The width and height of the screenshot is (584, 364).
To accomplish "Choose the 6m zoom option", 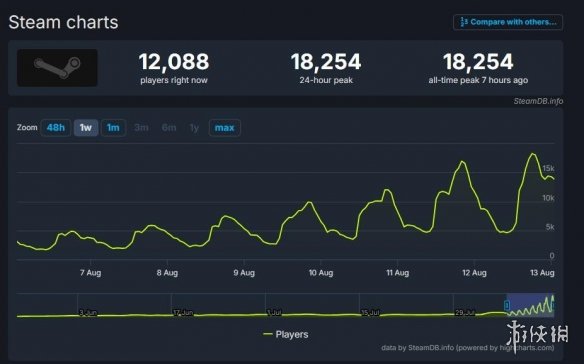I will click(x=169, y=128).
